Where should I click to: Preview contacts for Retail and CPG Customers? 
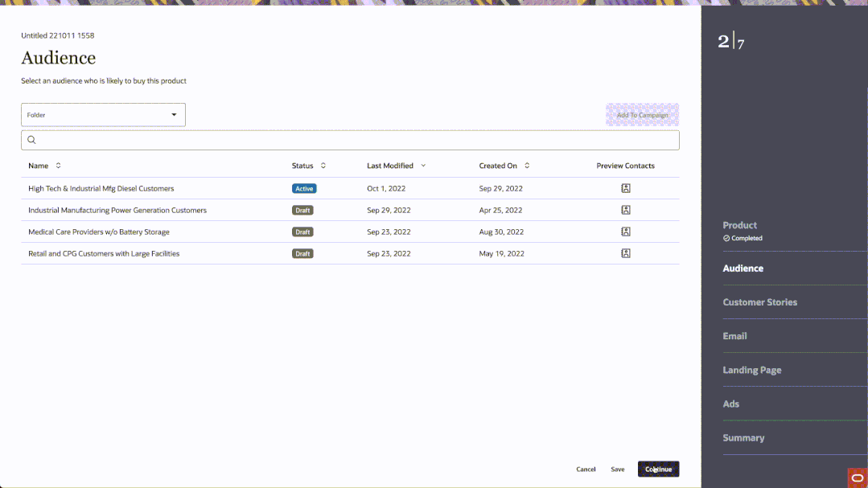pyautogui.click(x=626, y=253)
